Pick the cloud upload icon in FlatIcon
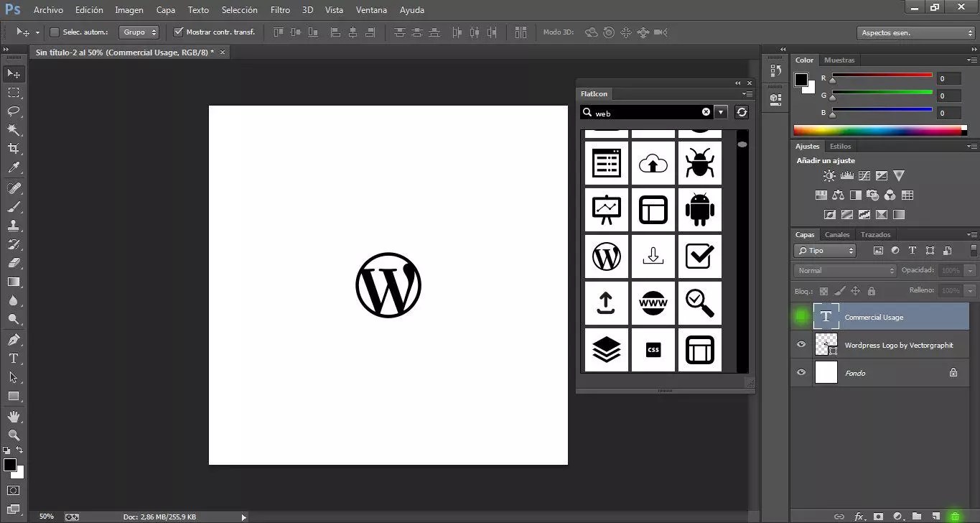980x523 pixels. click(653, 163)
